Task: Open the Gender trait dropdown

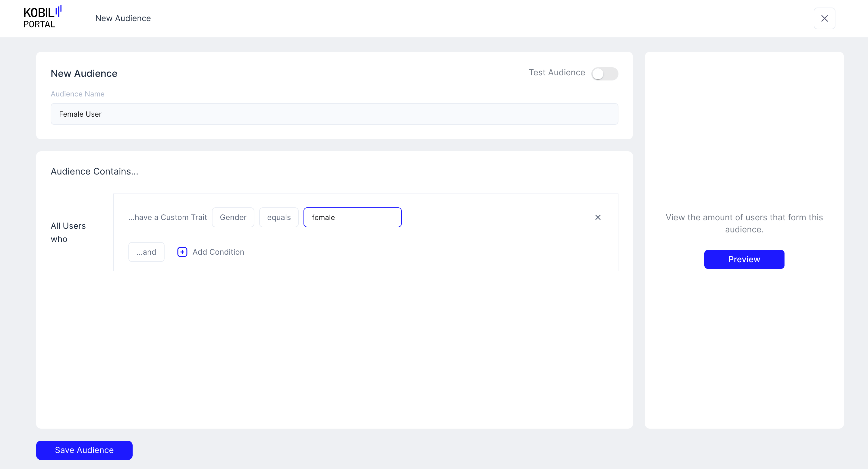Action: click(x=233, y=217)
